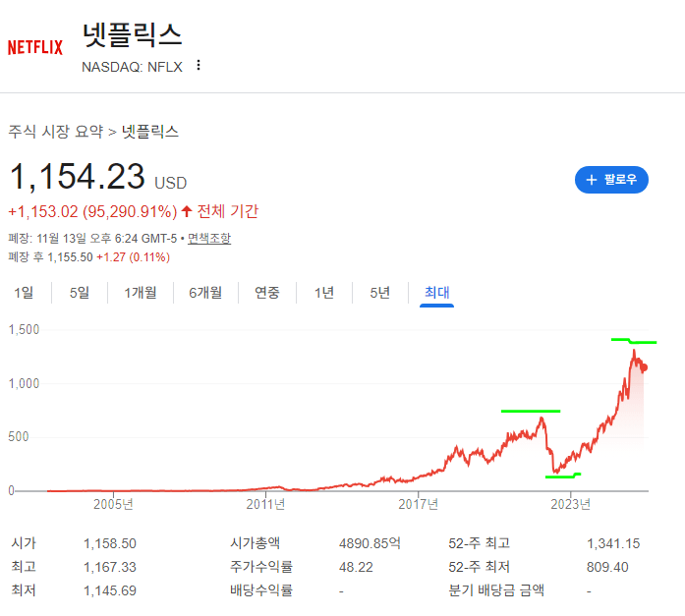Click the 2017년 x-axis label
The image size is (685, 616).
click(x=418, y=504)
